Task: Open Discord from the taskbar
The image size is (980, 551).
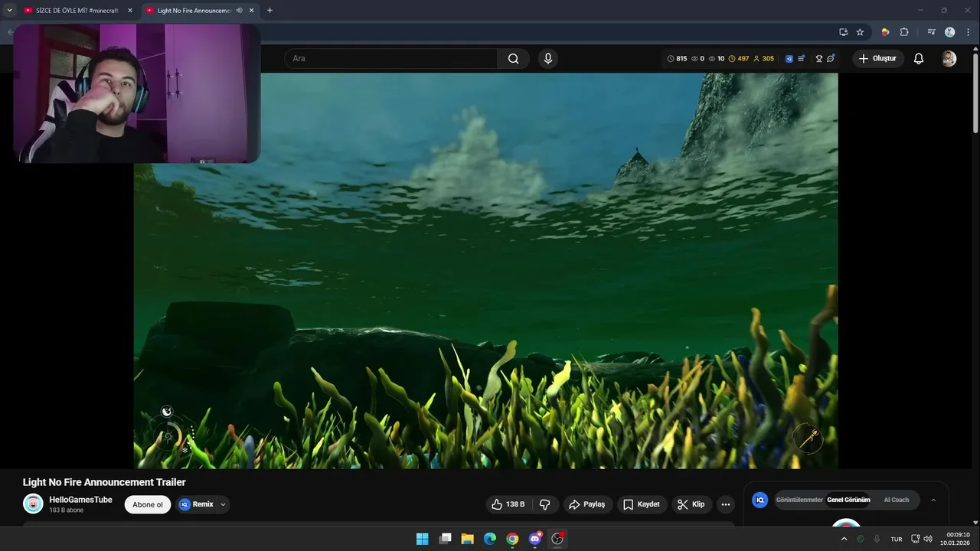Action: pos(535,539)
